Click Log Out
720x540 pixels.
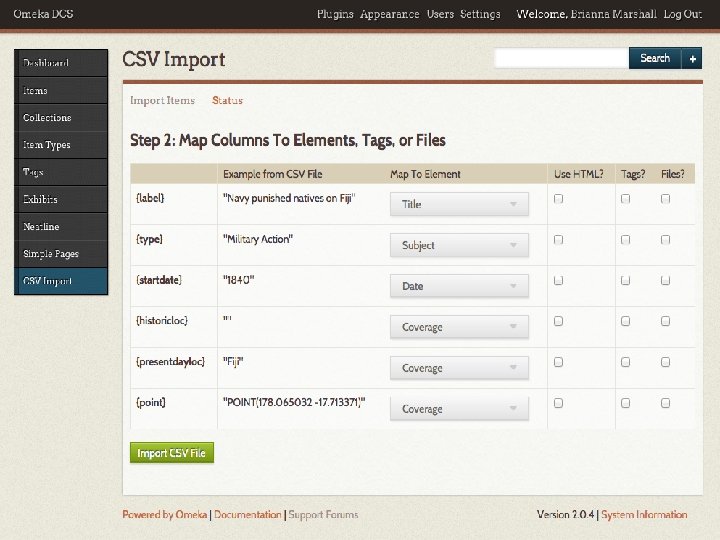683,14
